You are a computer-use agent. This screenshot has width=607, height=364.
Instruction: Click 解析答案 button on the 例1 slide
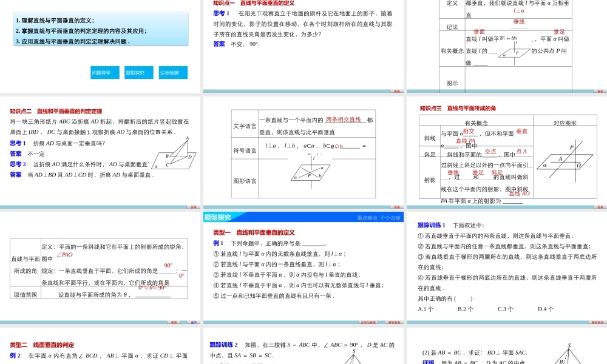click(394, 322)
